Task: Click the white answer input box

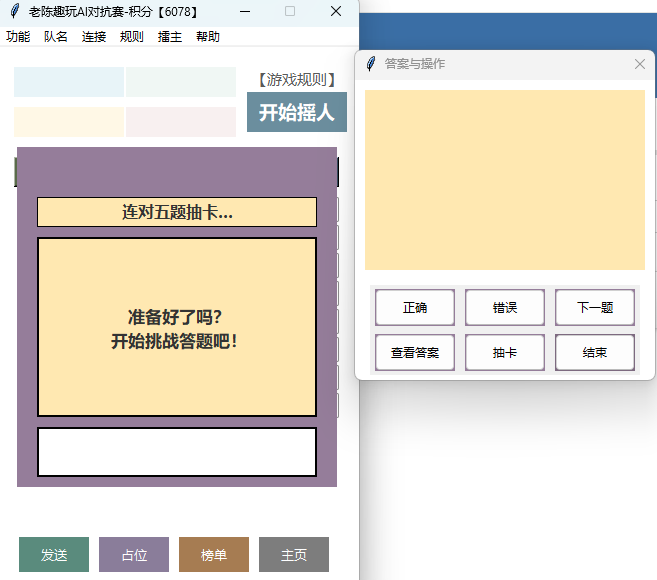Action: pos(177,452)
